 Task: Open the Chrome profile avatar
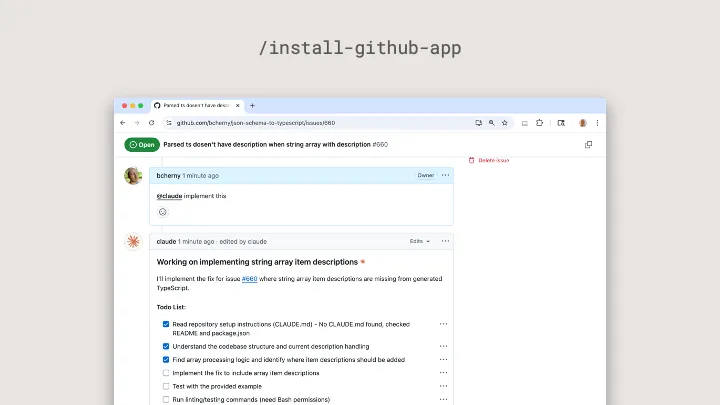(583, 123)
